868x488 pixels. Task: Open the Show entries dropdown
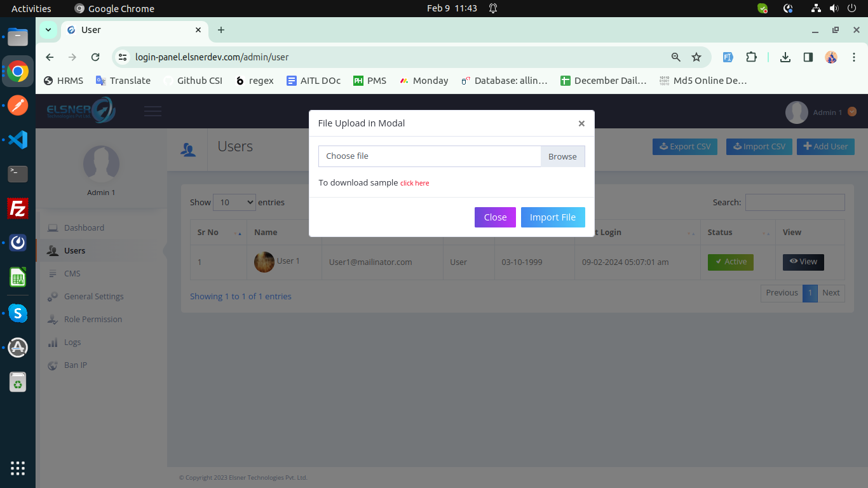tap(234, 201)
